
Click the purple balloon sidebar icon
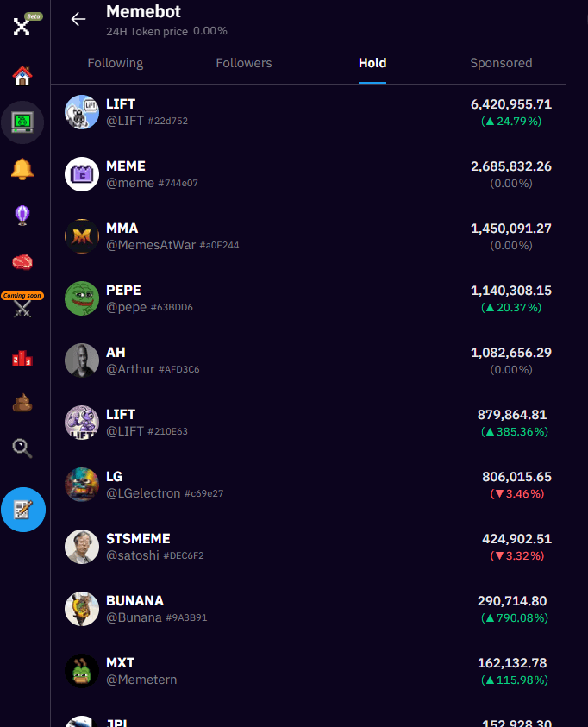click(22, 215)
